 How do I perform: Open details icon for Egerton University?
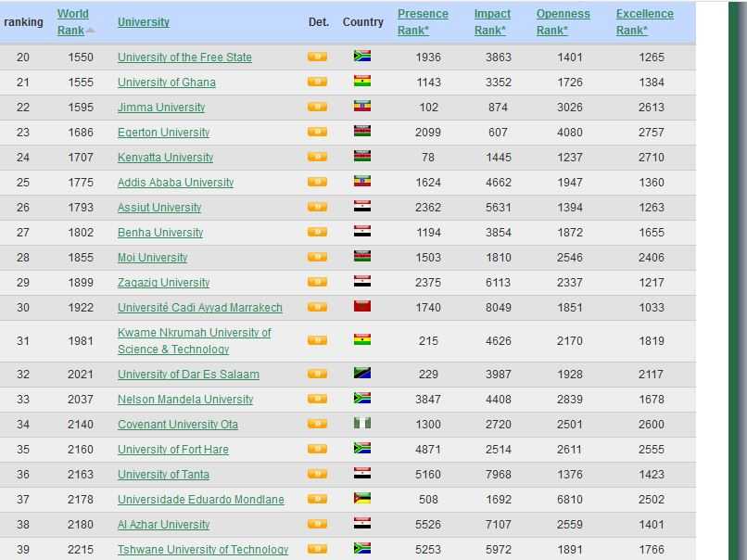pyautogui.click(x=317, y=132)
